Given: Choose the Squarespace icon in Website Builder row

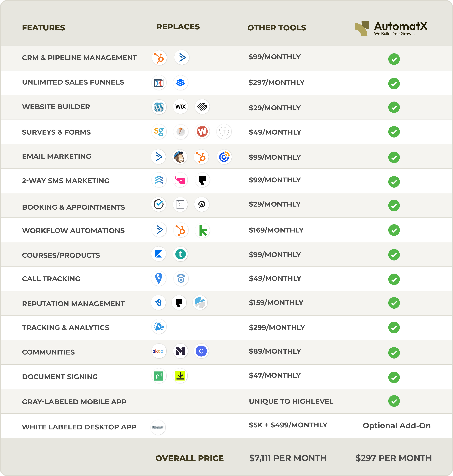Looking at the screenshot, I should tap(202, 107).
